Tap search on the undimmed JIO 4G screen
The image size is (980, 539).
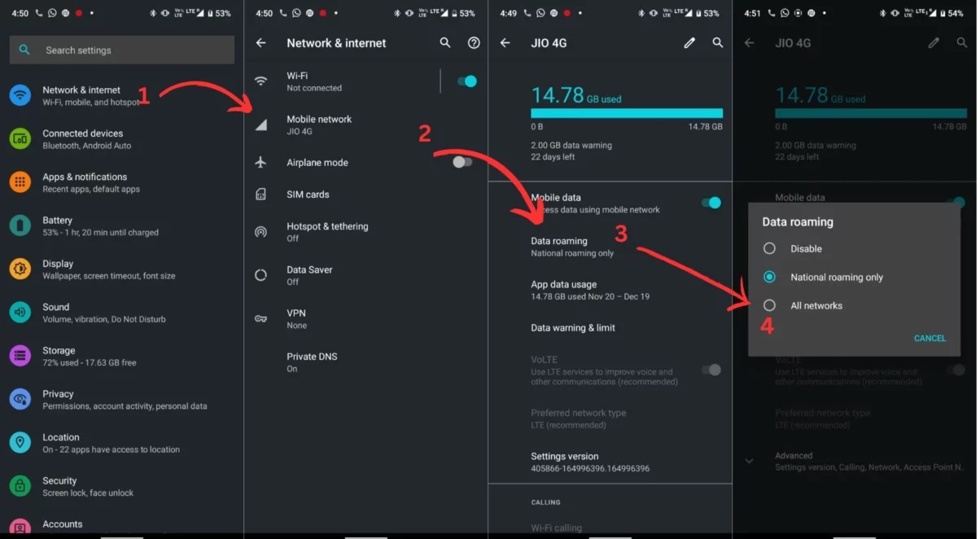click(718, 43)
